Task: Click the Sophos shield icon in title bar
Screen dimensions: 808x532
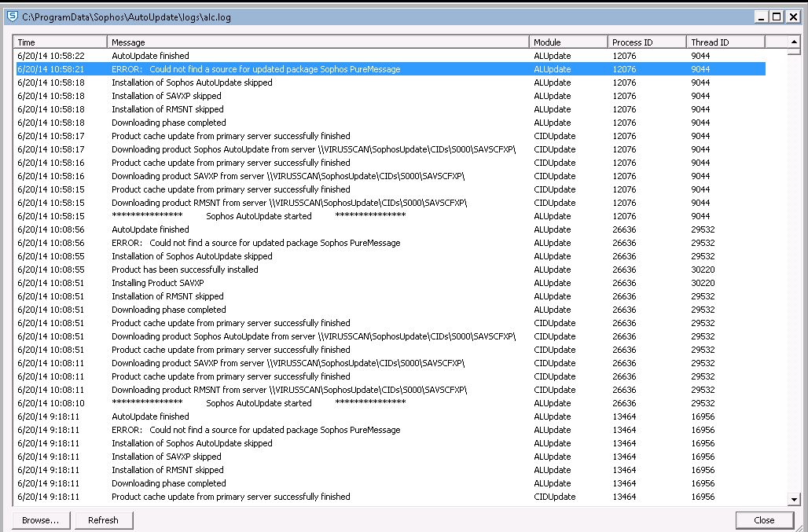Action: click(x=13, y=17)
